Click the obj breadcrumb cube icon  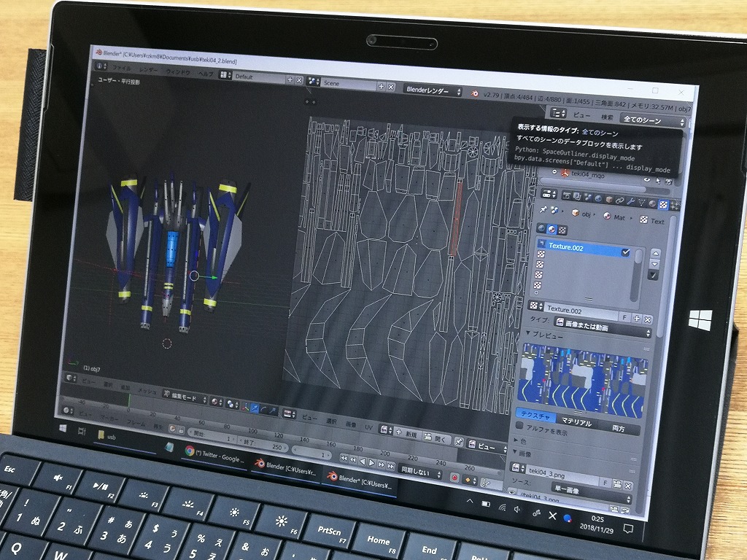pos(576,213)
